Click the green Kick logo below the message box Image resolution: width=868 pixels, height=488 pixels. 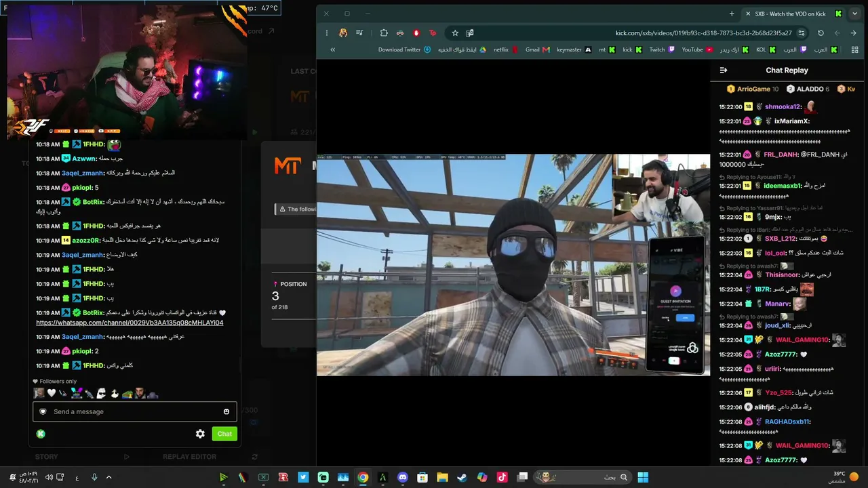tap(41, 434)
